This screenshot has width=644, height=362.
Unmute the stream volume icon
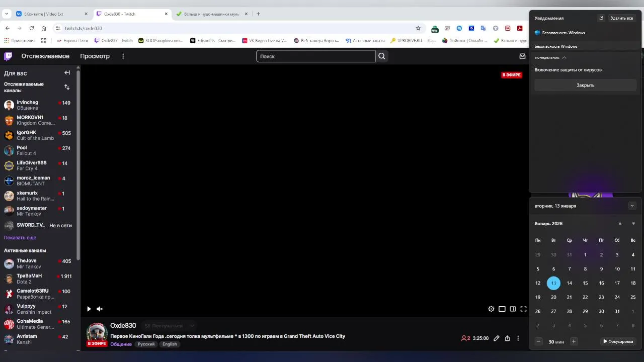pyautogui.click(x=100, y=309)
